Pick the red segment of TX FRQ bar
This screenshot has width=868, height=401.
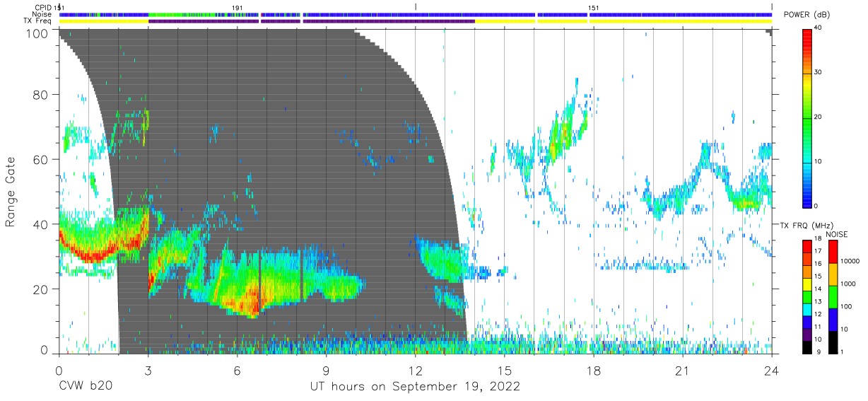[x=807, y=246]
